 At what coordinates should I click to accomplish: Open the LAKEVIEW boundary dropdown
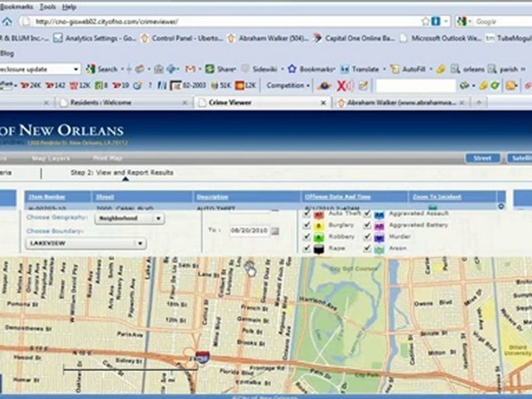click(86, 243)
